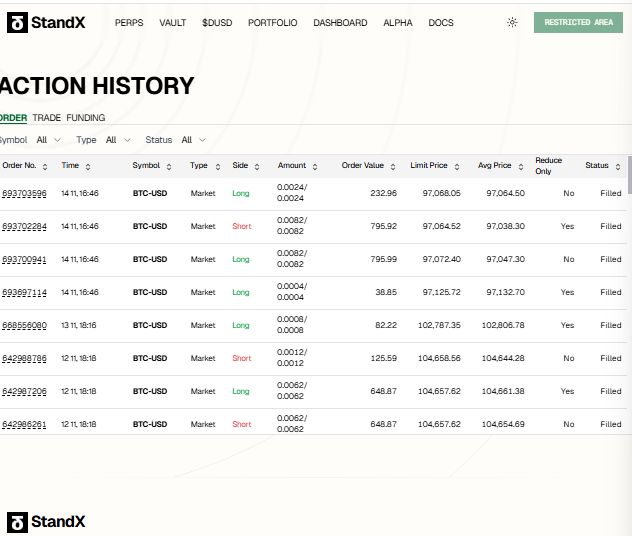Viewport: 632px width, 536px height.
Task: Open the DASHBOARD page
Action: coord(340,23)
